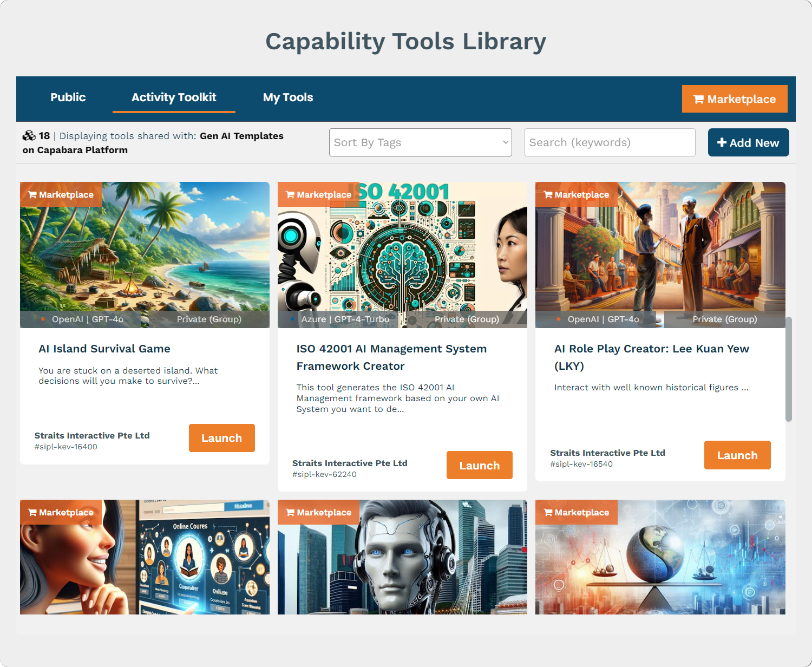Open the Sort By Tags dropdown

tap(420, 142)
